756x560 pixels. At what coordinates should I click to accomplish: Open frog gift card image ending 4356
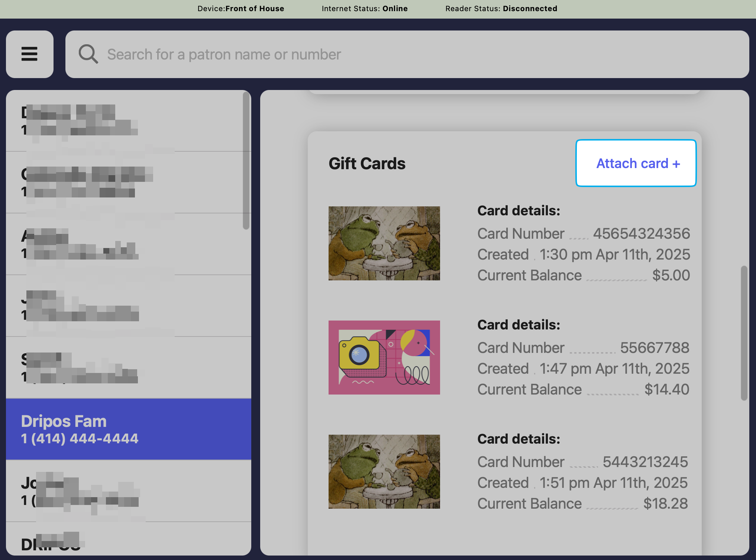(x=384, y=243)
